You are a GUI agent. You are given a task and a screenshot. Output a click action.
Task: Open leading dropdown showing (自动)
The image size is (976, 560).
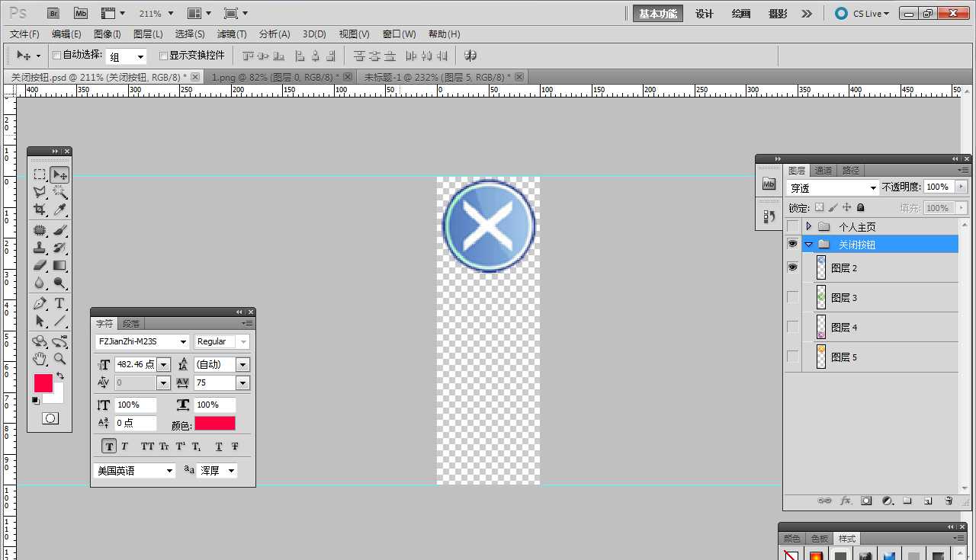(242, 365)
